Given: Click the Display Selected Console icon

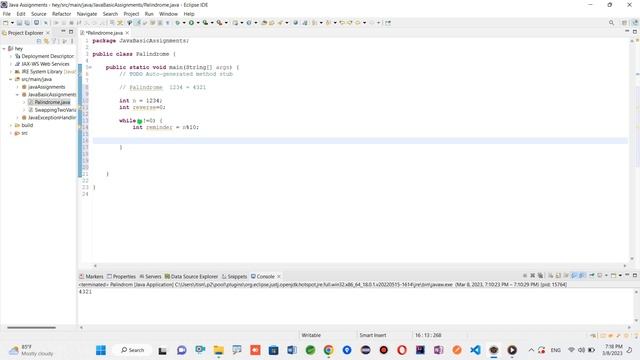Looking at the screenshot, I should [x=600, y=276].
